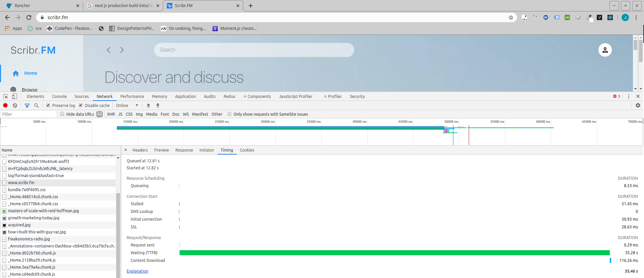Toggle the network filter funnel icon
The image size is (644, 278).
pyautogui.click(x=27, y=105)
